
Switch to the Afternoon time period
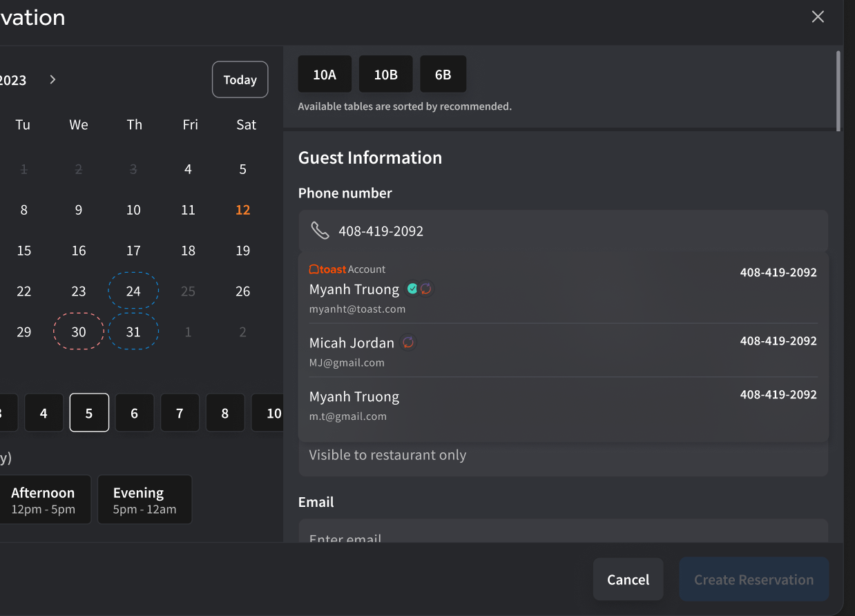(x=44, y=500)
